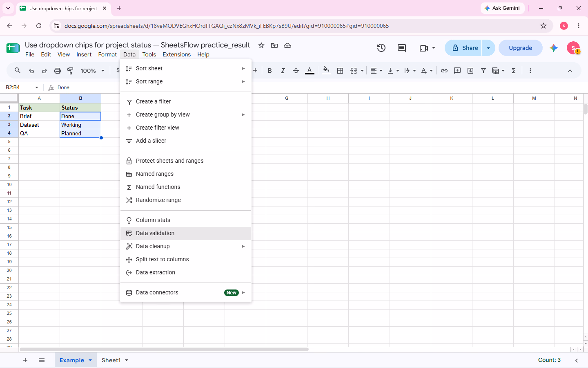
Task: Click the create a filter funnel icon
Action: pyautogui.click(x=483, y=71)
